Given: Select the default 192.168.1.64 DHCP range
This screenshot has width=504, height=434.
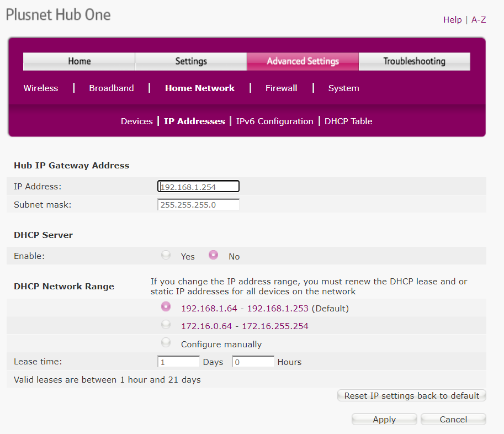Looking at the screenshot, I should pos(166,306).
